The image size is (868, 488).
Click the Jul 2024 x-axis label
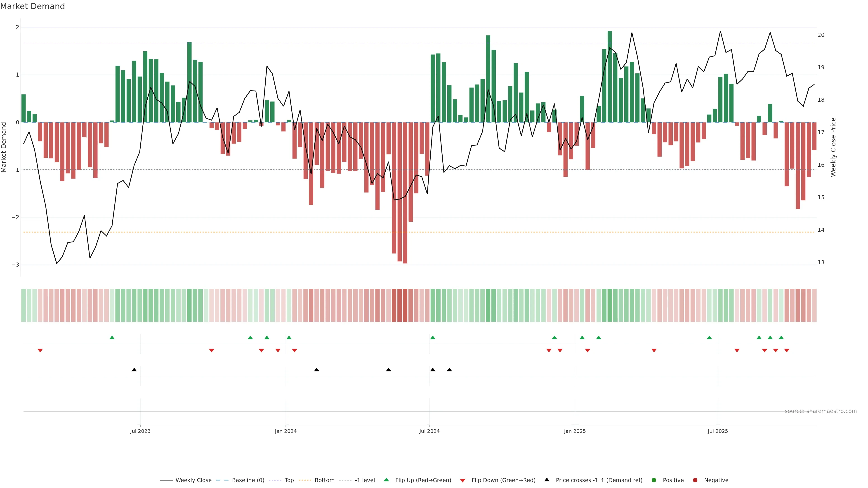point(429,431)
